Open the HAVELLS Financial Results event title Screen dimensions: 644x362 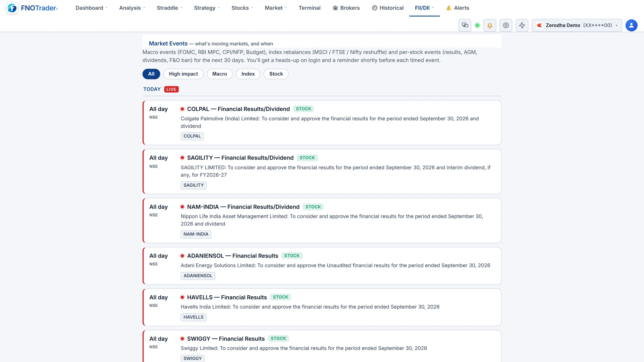(x=227, y=297)
